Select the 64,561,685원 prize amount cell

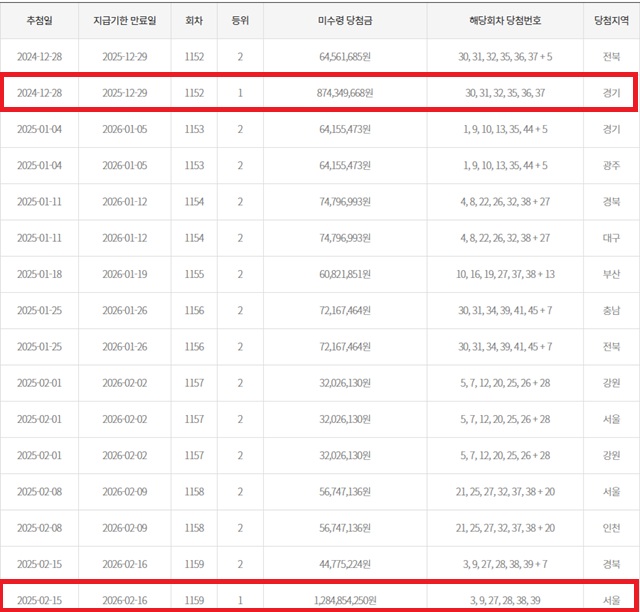pos(346,57)
